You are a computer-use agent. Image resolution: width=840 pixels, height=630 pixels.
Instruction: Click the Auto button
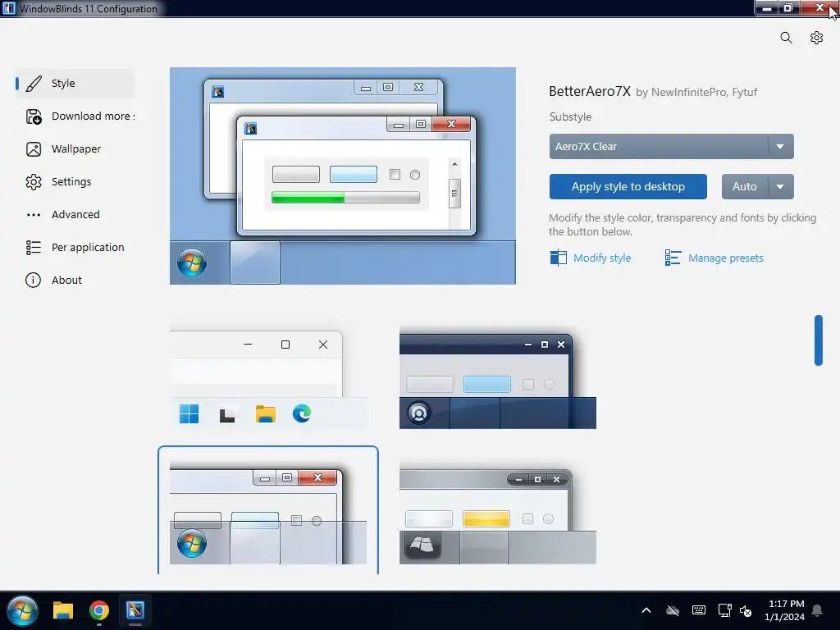pos(745,186)
